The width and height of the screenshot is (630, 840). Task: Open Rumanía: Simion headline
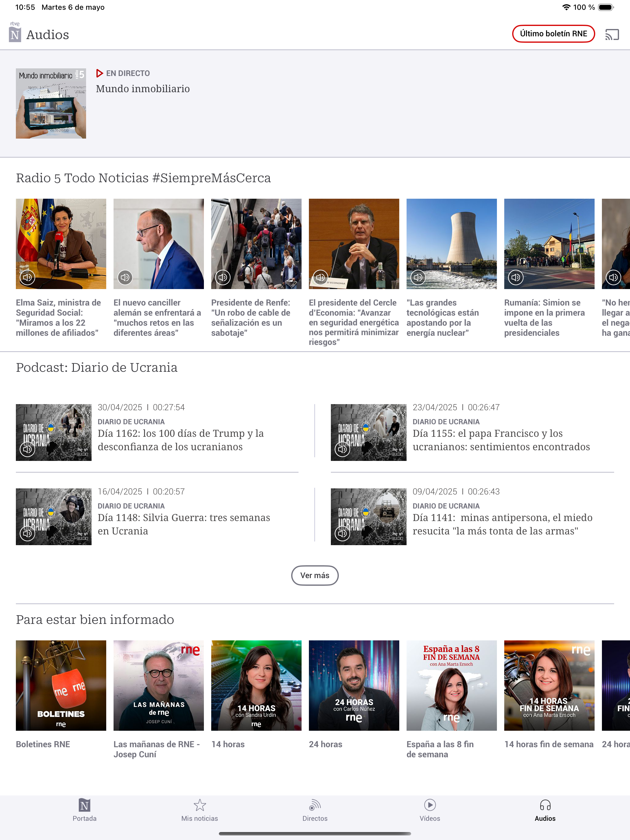(x=545, y=318)
